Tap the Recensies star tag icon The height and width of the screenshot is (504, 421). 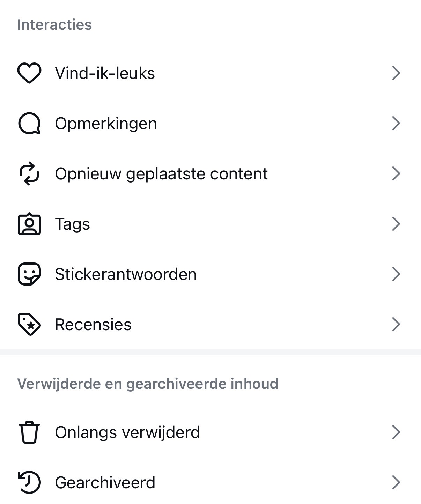tap(29, 324)
